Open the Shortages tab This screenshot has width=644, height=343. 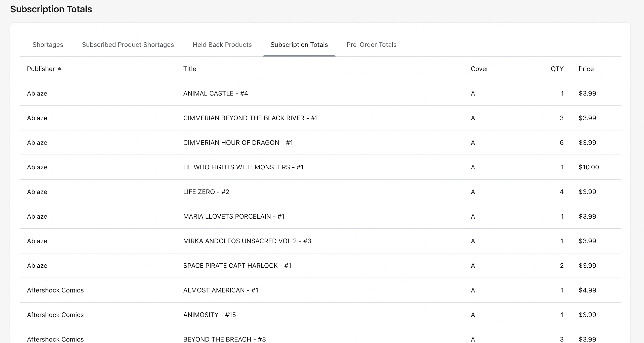point(48,45)
